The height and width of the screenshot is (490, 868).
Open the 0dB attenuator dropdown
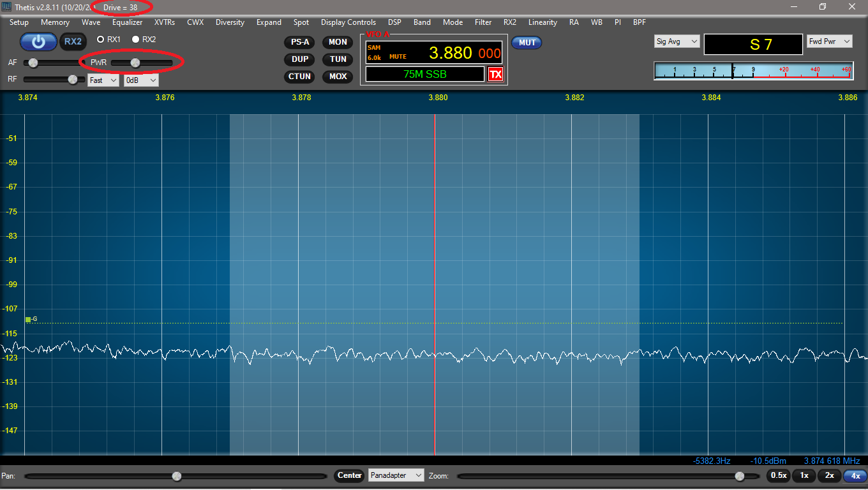pos(141,80)
